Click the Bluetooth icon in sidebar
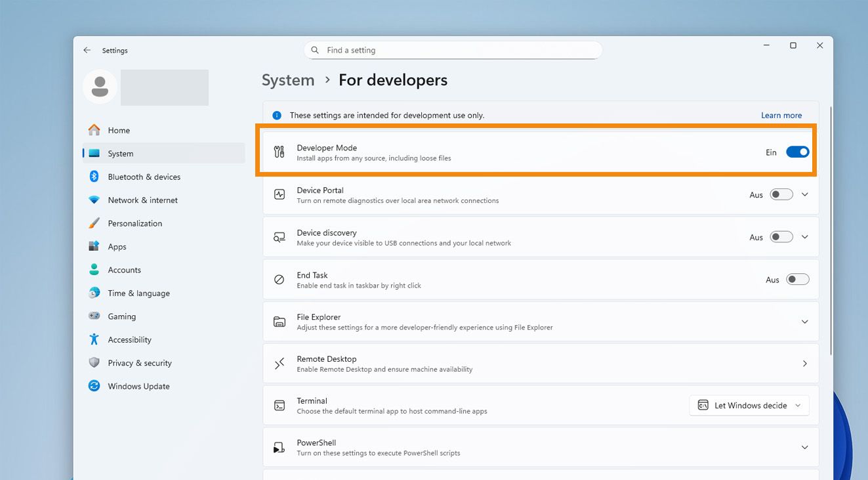868x480 pixels. point(94,177)
